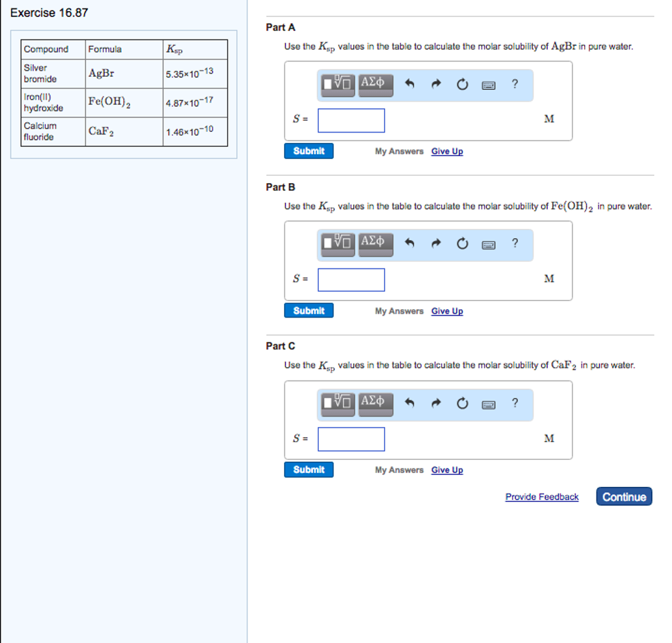Click the Part C answer input box

[x=351, y=439]
